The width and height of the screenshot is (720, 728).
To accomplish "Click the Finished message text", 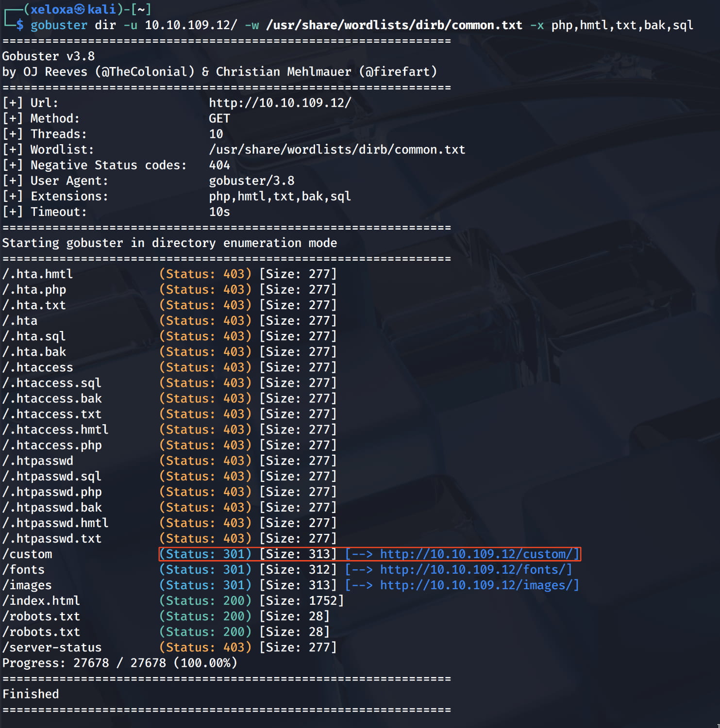I will click(x=31, y=694).
